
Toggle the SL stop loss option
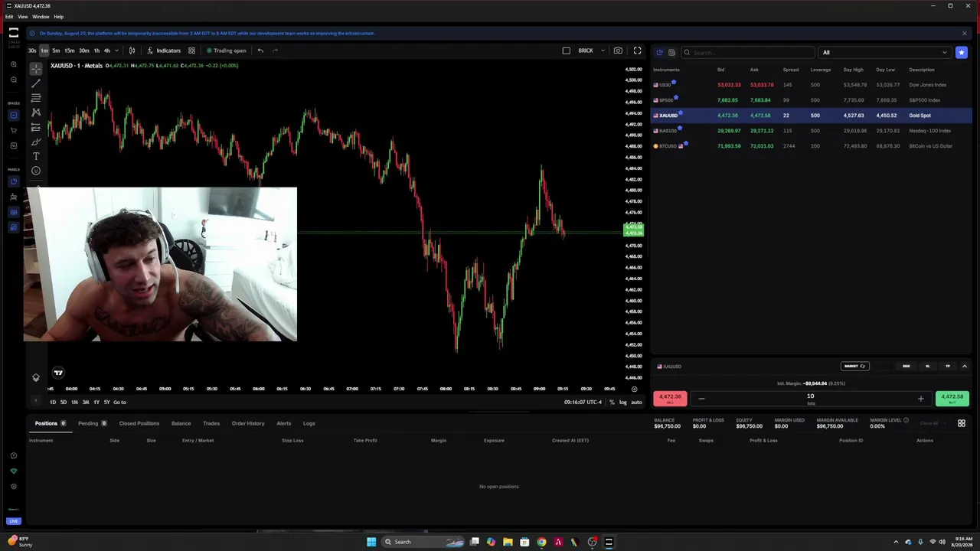[x=928, y=366]
